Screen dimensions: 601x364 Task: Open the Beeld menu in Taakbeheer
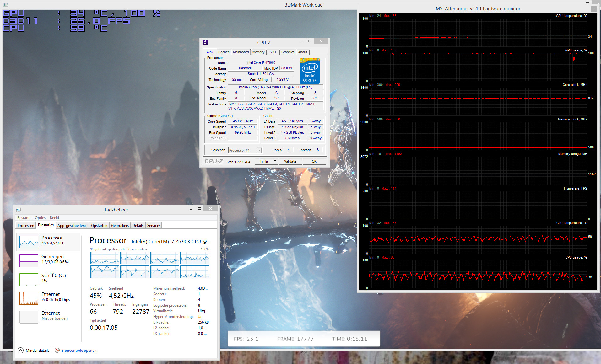click(54, 218)
